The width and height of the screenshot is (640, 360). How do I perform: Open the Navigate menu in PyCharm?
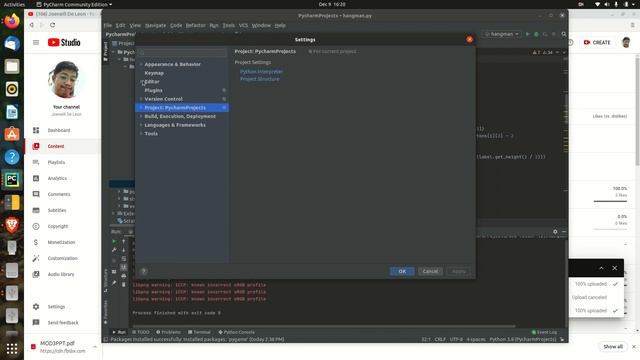pos(156,25)
